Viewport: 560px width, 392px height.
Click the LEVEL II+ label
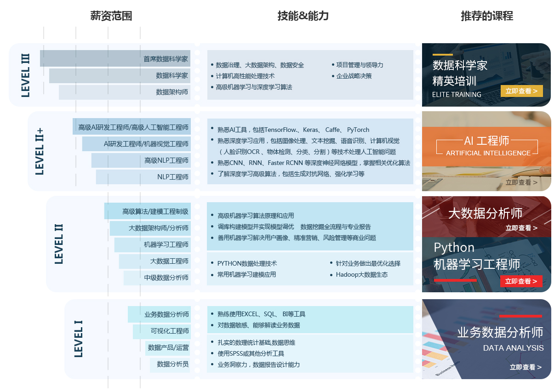[40, 151]
